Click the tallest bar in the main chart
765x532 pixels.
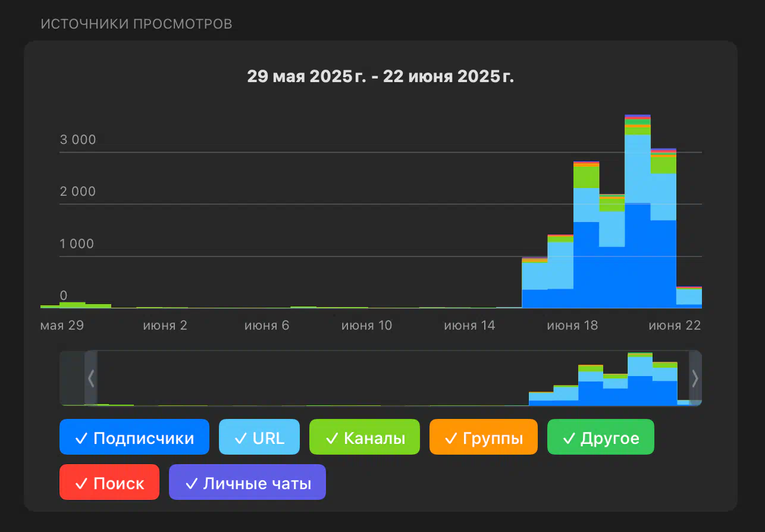pyautogui.click(x=638, y=211)
